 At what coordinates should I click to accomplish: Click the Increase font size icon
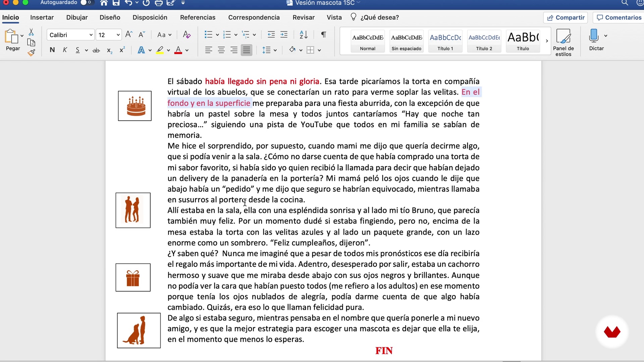point(129,35)
